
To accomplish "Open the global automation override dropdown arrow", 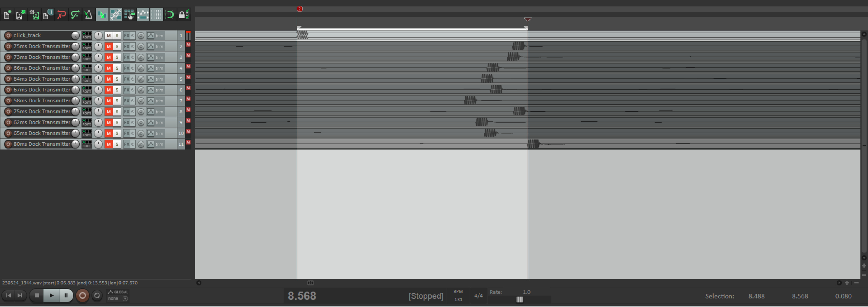I will 125,299.
